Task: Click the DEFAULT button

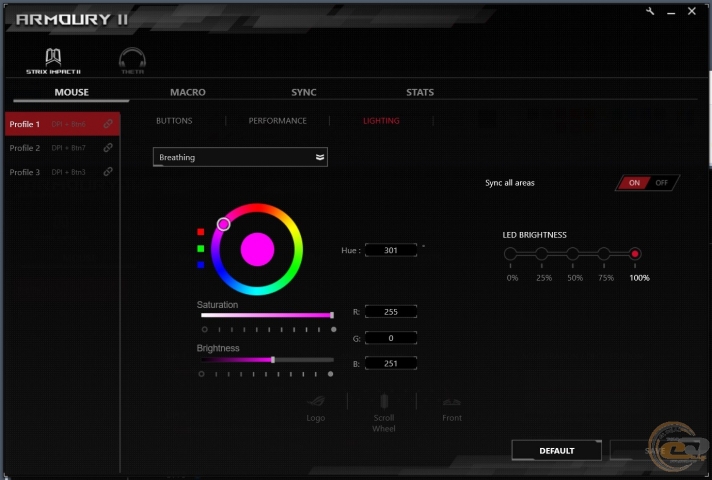Action: [557, 450]
